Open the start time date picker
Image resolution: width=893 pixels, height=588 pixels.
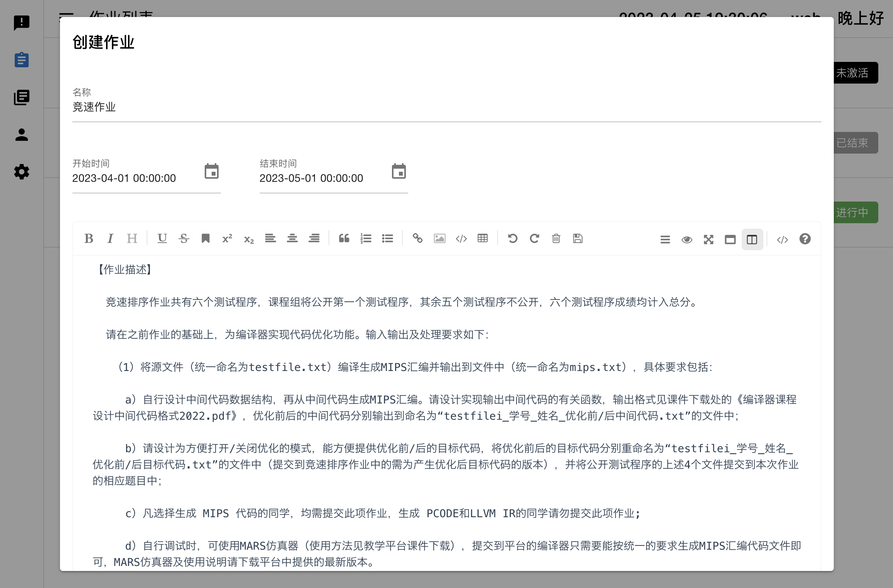click(x=212, y=172)
